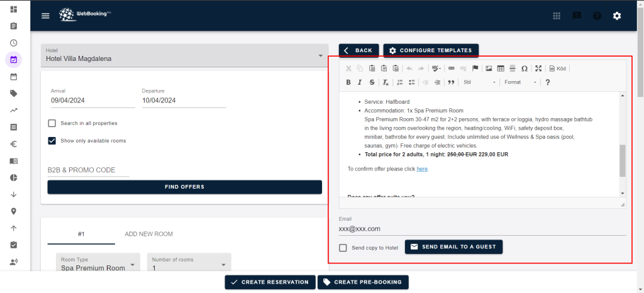
Task: Apply bold formatting in the editor
Action: [348, 82]
